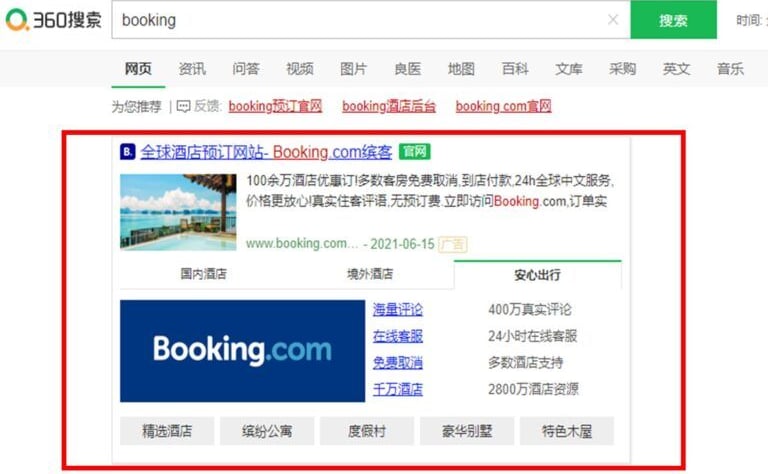
Task: Go to the 良医 tab
Action: (408, 69)
